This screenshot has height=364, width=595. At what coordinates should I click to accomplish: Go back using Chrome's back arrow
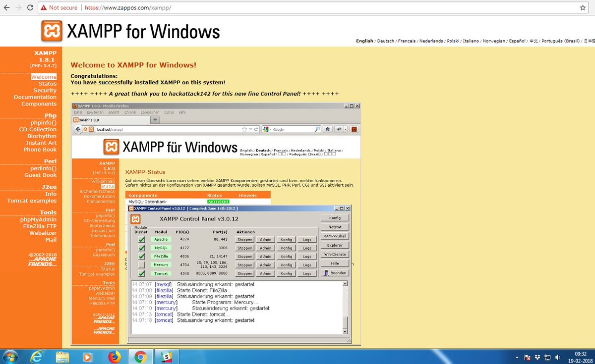tap(6, 8)
